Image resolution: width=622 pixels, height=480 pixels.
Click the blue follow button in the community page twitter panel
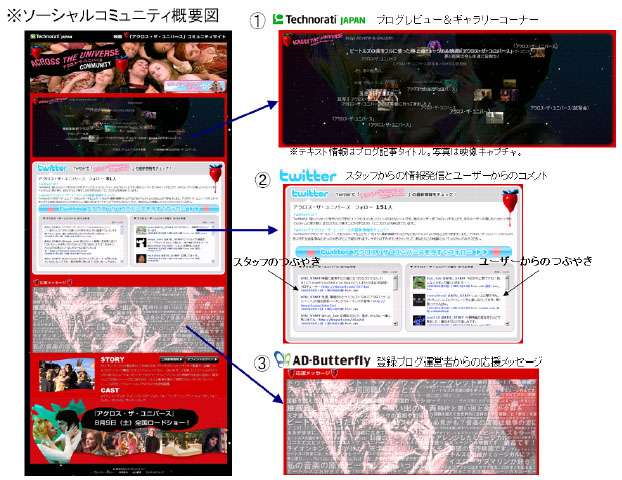point(129,208)
